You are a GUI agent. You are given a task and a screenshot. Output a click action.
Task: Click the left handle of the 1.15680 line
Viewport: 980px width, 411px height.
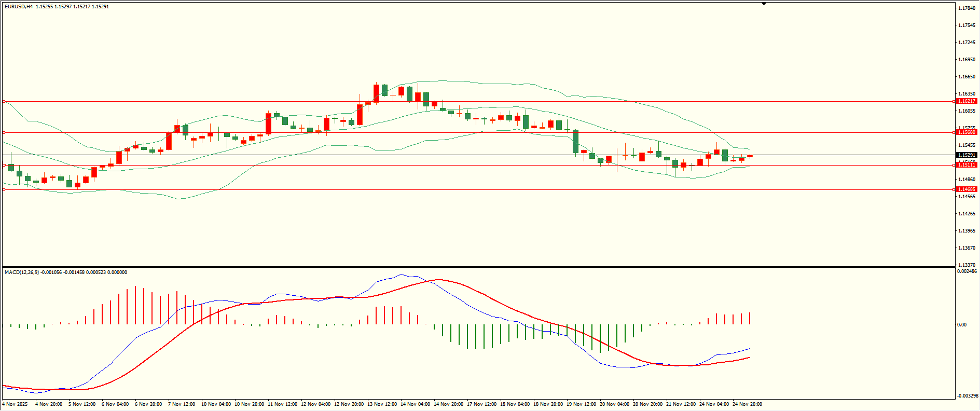pos(4,132)
